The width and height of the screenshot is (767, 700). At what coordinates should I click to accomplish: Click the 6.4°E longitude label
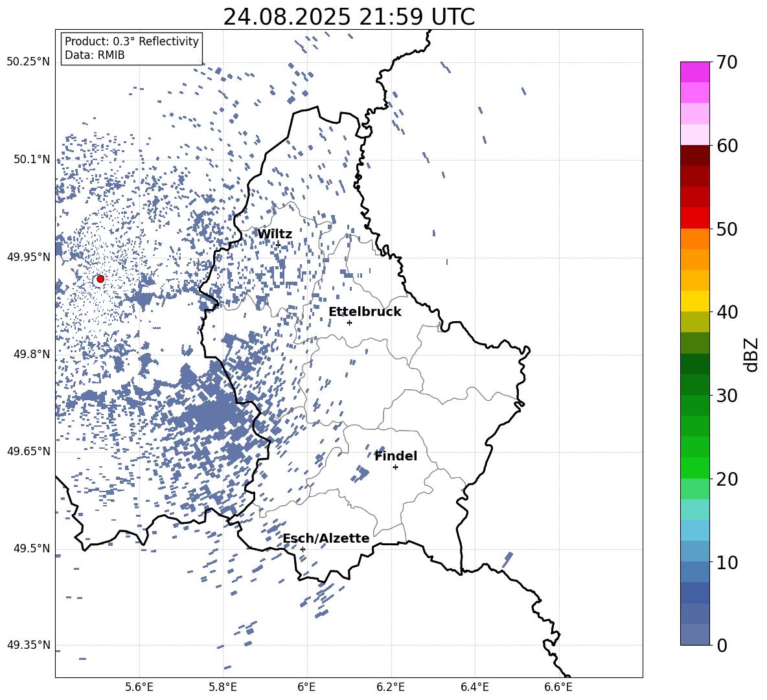pos(474,687)
